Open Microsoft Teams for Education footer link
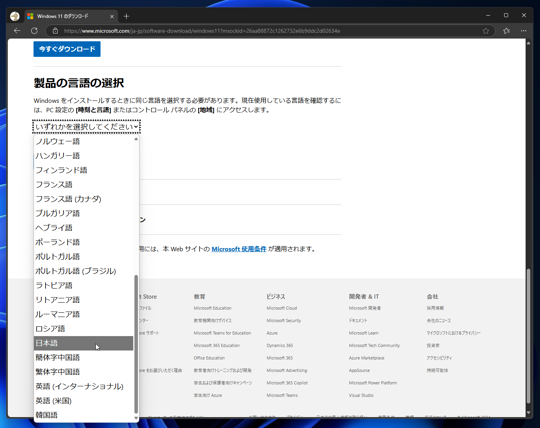This screenshot has height=428, width=540. coord(222,333)
